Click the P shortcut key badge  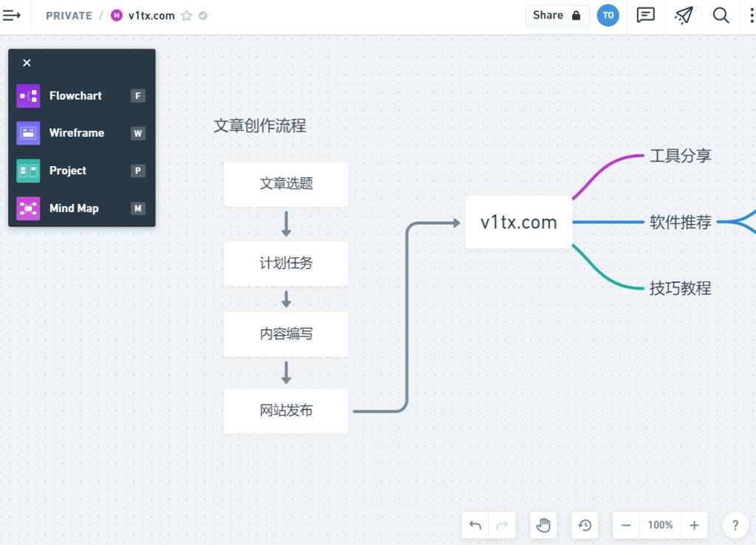(138, 171)
